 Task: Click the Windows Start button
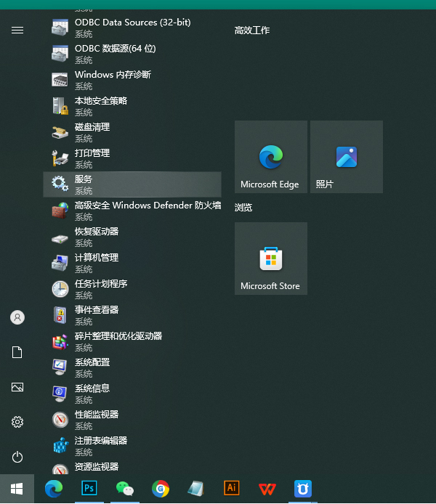click(x=17, y=488)
